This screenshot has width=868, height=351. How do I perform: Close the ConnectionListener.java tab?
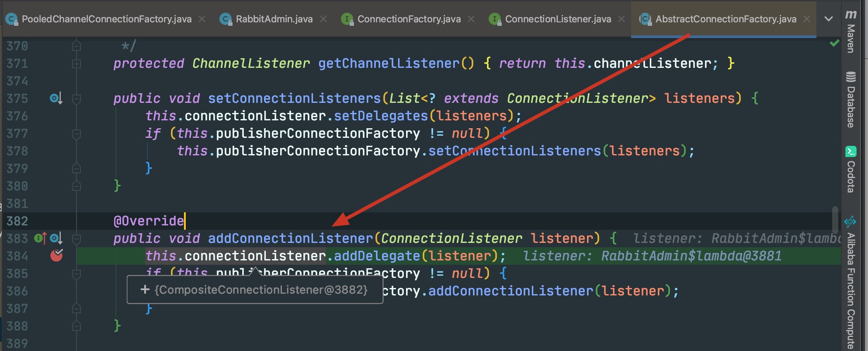(621, 19)
